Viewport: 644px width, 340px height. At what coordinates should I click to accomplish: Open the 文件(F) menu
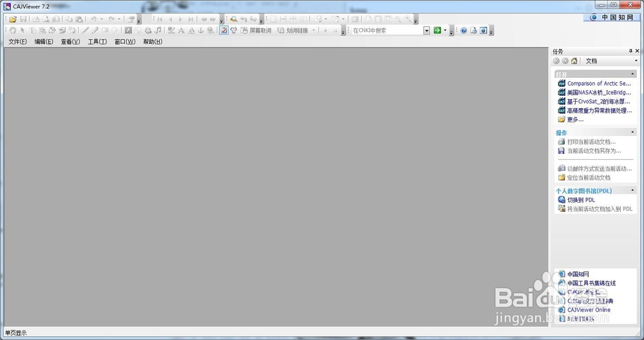pos(17,41)
